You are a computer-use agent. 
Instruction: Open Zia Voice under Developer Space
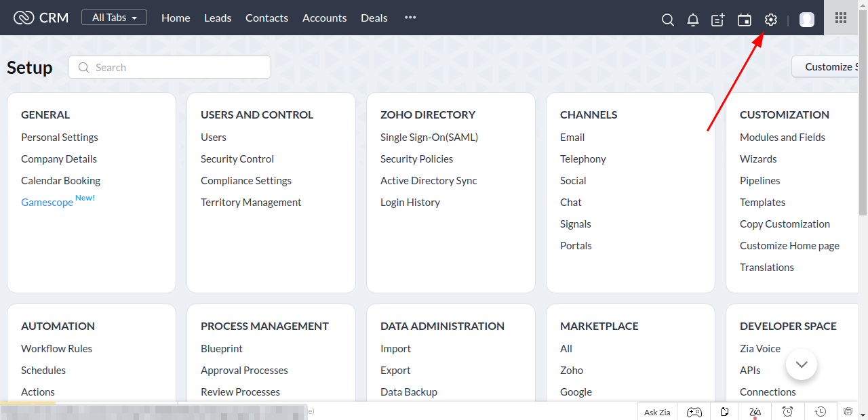click(x=760, y=349)
